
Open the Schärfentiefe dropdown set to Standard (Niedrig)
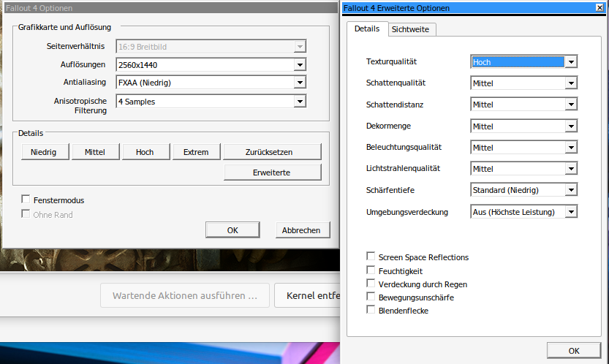tap(523, 190)
